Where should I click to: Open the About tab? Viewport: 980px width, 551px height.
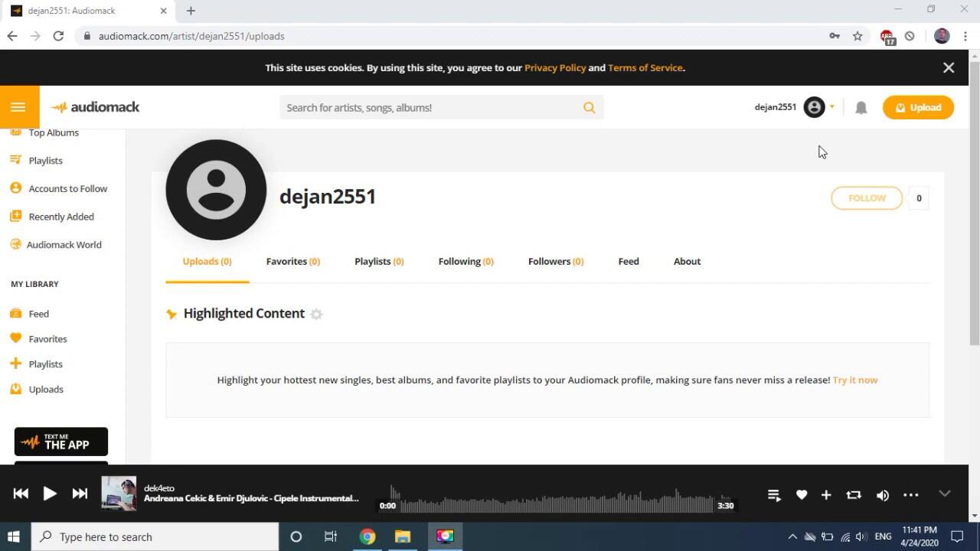pos(687,262)
